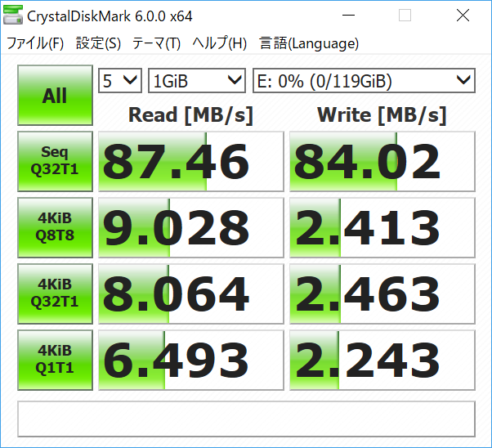Launch the 4KiB Q32T1 benchmark
The image size is (492, 448).
55,293
